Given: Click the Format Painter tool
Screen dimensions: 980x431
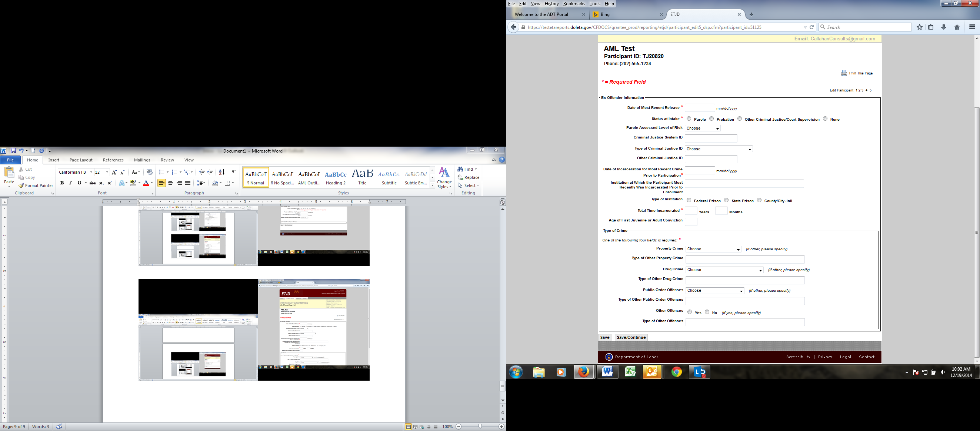Looking at the screenshot, I should point(36,186).
